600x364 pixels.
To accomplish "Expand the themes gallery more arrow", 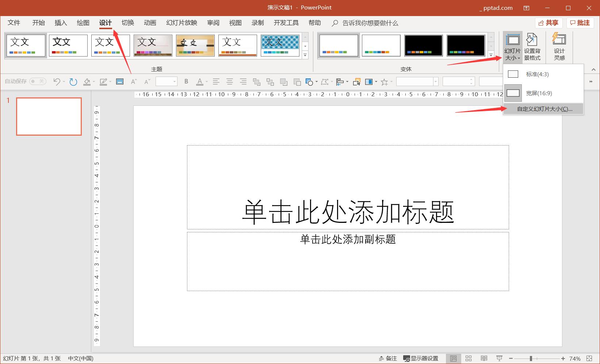I will coord(305,55).
